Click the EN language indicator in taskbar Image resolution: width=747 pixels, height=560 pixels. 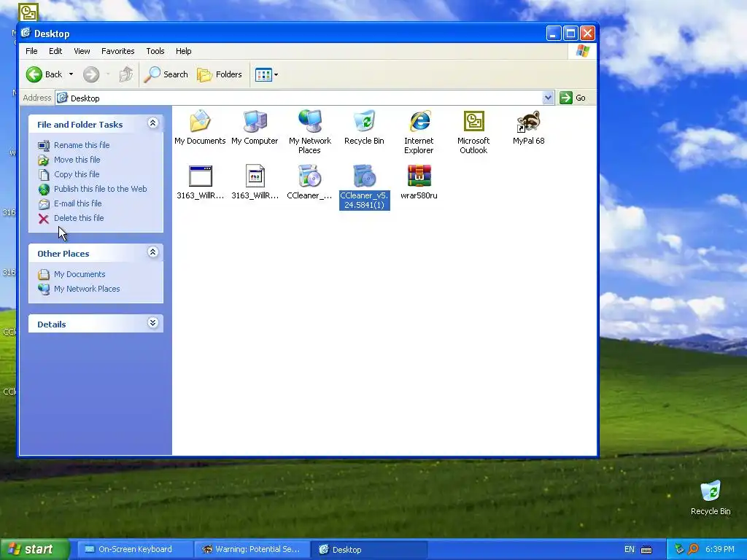630,550
